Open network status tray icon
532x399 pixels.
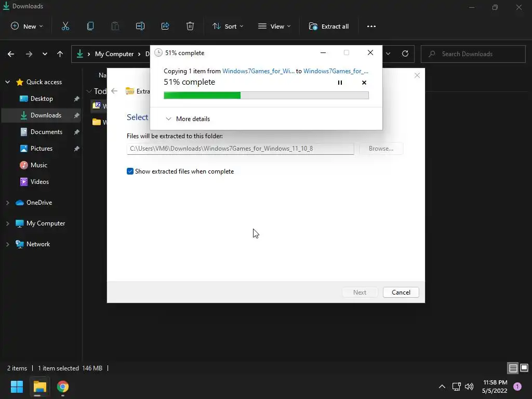tap(456, 387)
